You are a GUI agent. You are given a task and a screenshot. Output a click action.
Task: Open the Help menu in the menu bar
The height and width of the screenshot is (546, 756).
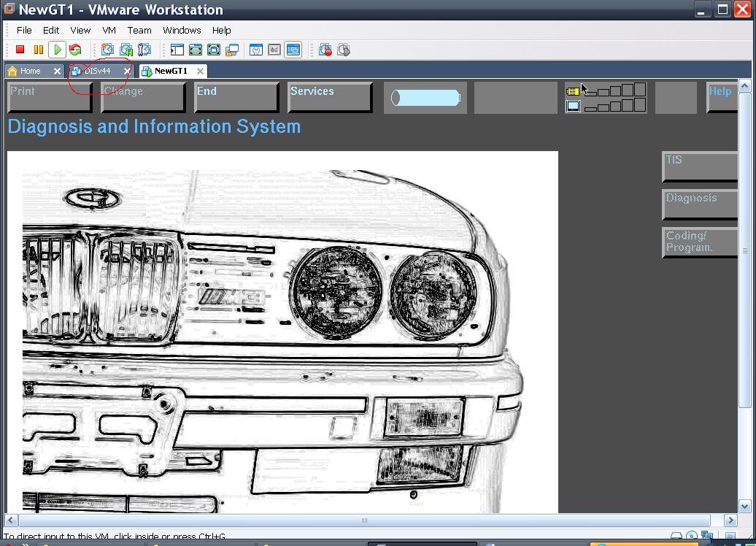221,30
